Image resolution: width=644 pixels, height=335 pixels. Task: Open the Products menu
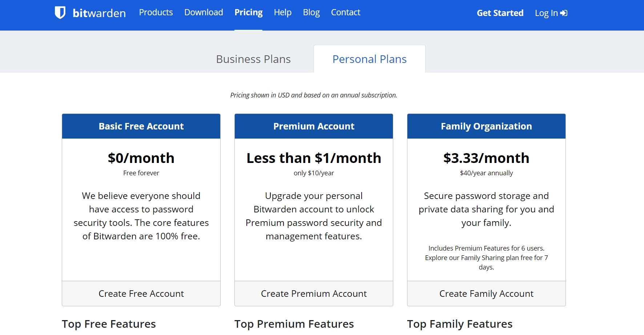coord(156,12)
